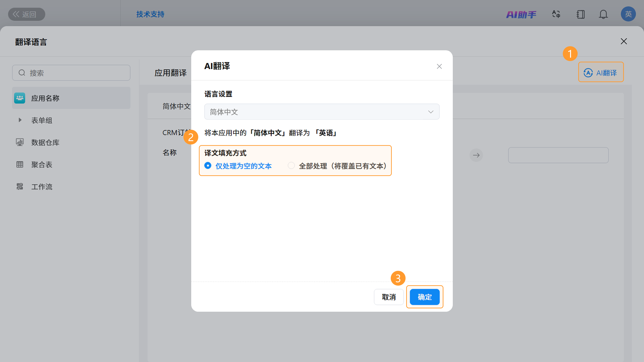Click the 应用名称 teal people icon
The image size is (644, 362).
click(x=19, y=98)
